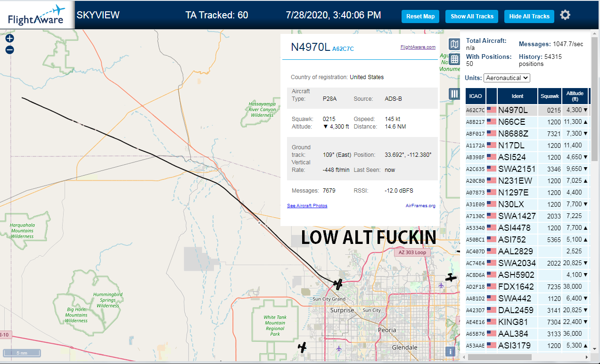Open settings via the gear icon
The image size is (600, 364).
565,15
